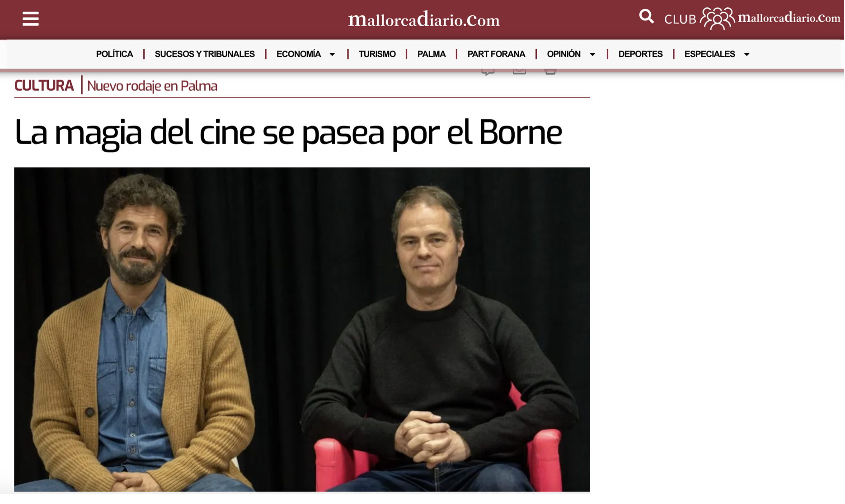Click the search magnifier icon
Screen dimensions: 845x504
tap(646, 17)
